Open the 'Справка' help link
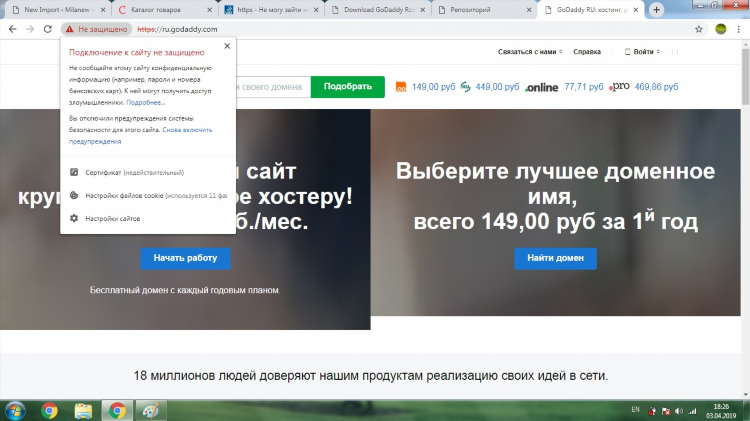The image size is (750, 421). 587,52
